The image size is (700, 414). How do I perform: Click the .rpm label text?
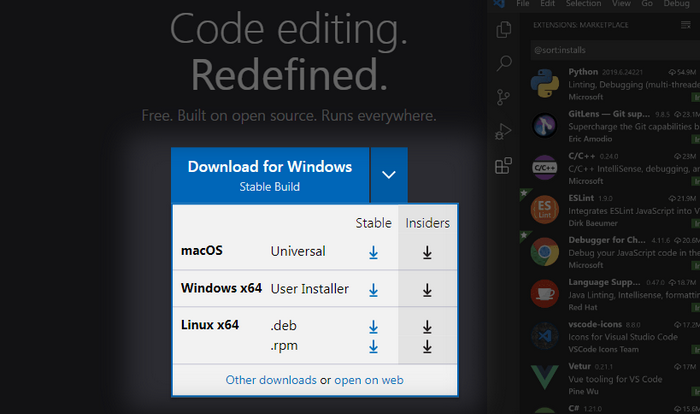coord(284,346)
